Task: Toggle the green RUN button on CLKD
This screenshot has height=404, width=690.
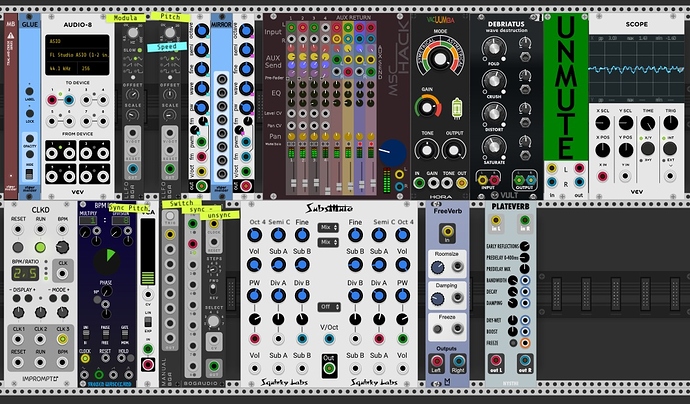Action: (40, 247)
